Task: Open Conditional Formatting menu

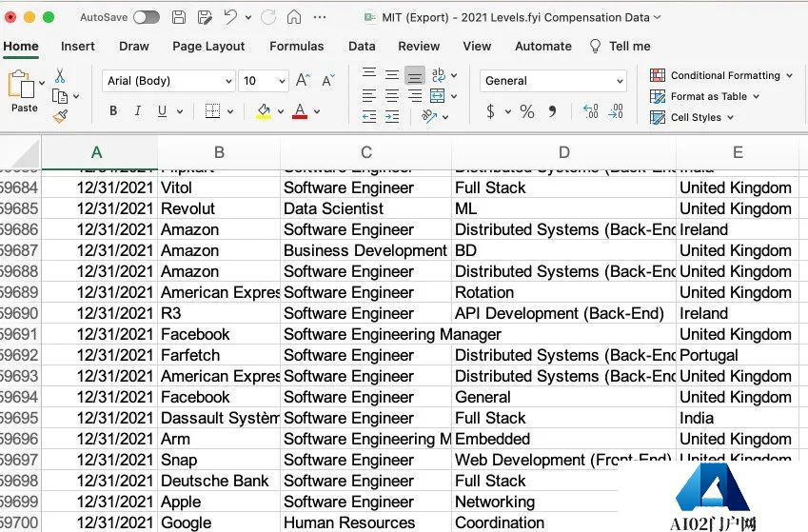Action: (x=720, y=75)
